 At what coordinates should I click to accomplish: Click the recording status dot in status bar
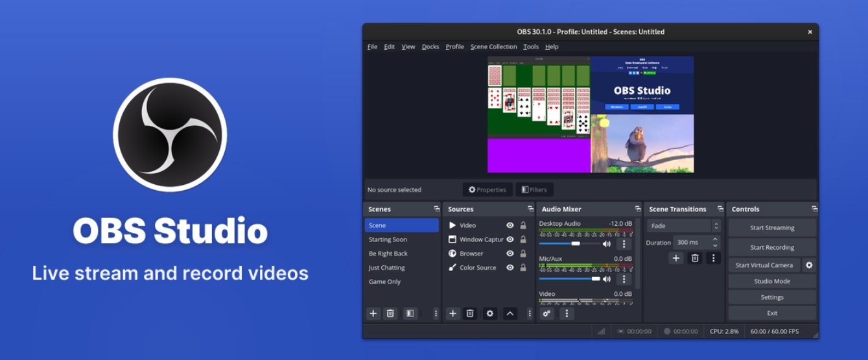[x=667, y=331]
